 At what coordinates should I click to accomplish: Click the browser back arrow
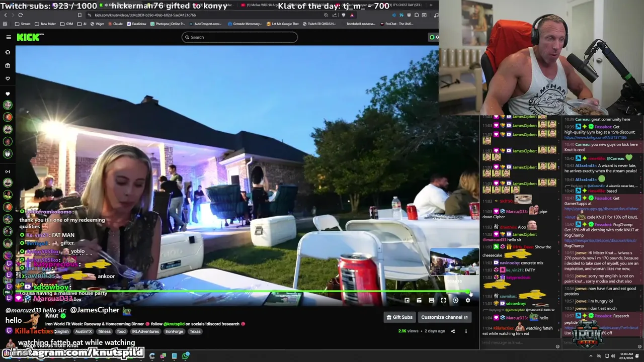coord(6,15)
